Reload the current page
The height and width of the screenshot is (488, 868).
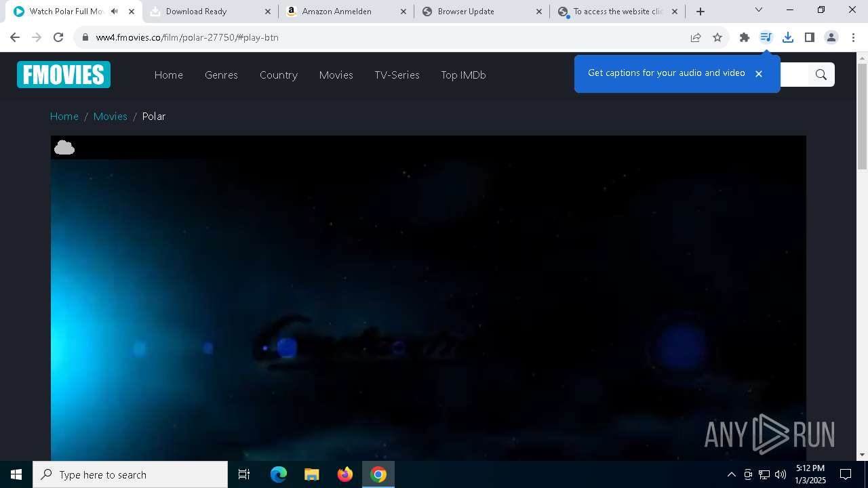[x=58, y=37]
